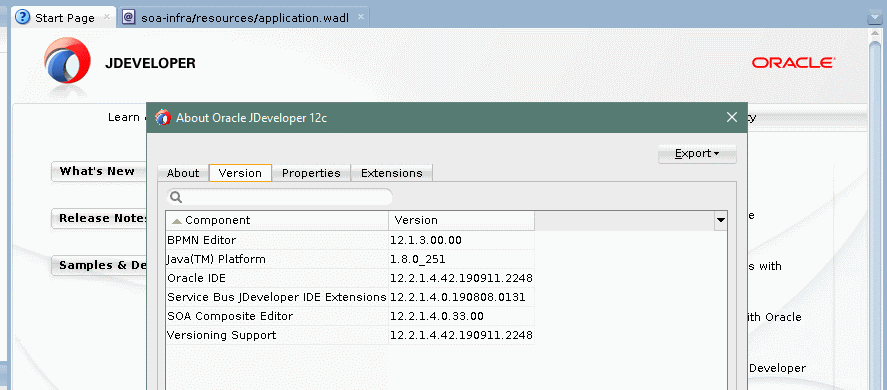Click the Start Page help icon

(x=23, y=17)
